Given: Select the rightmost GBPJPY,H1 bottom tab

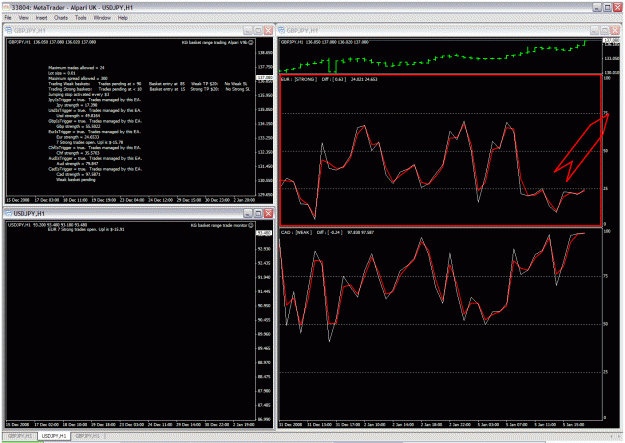Looking at the screenshot, I should pyautogui.click(x=87, y=436).
